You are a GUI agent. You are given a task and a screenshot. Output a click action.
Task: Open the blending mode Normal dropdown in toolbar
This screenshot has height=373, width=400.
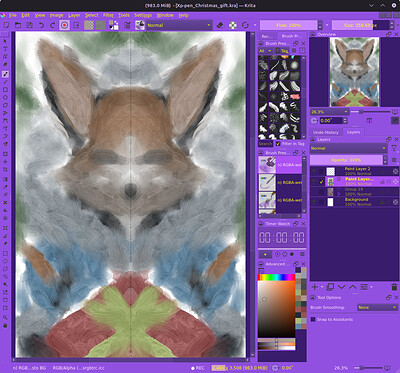pos(179,25)
